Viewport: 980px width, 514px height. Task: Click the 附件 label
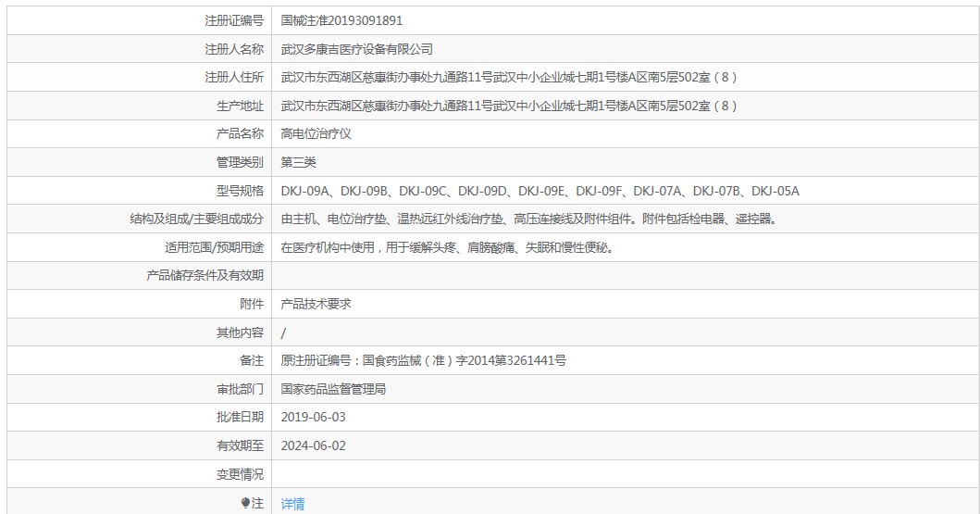tap(252, 305)
